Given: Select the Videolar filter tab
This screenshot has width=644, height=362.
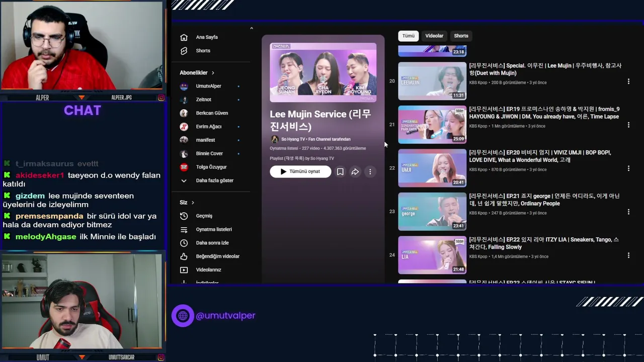Looking at the screenshot, I should coord(434,36).
